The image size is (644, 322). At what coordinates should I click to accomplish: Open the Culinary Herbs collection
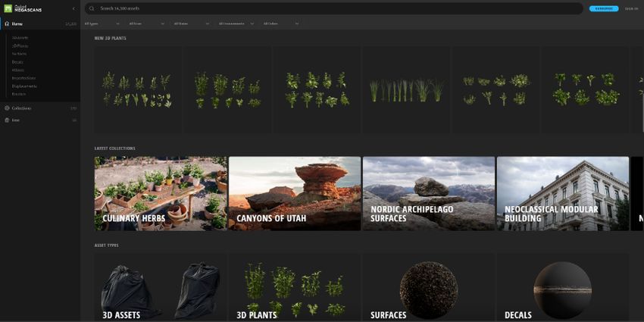[160, 193]
